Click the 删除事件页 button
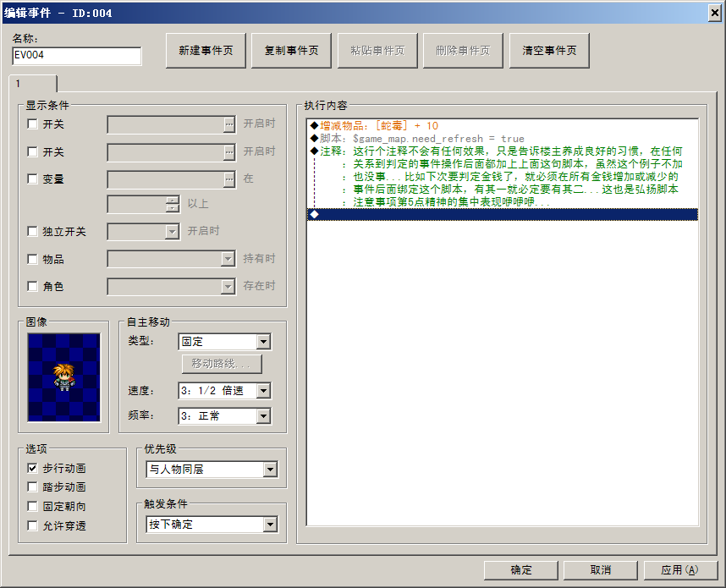The image size is (726, 588). (463, 51)
